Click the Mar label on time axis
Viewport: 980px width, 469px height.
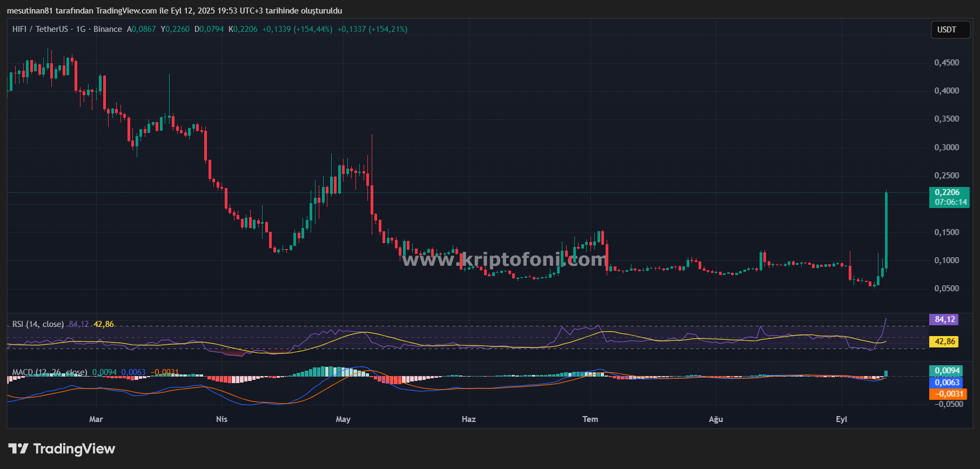pos(96,419)
